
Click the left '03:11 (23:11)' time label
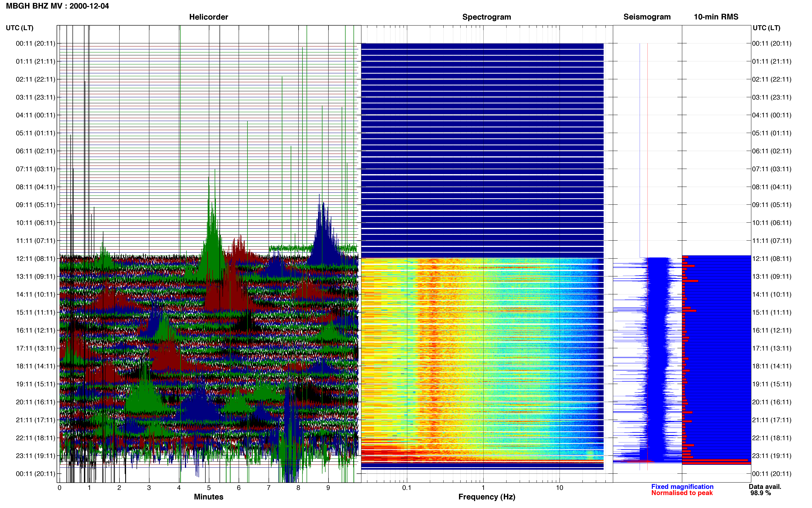(x=36, y=97)
